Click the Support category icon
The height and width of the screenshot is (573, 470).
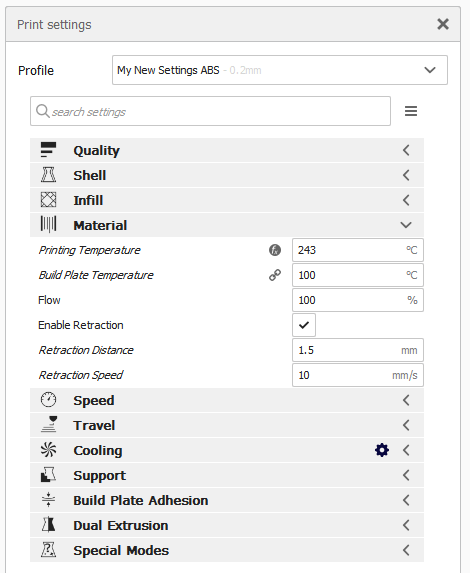[48, 475]
